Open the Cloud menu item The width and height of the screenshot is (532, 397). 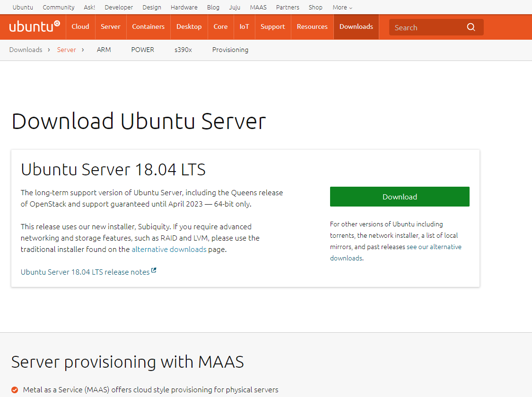coord(80,27)
